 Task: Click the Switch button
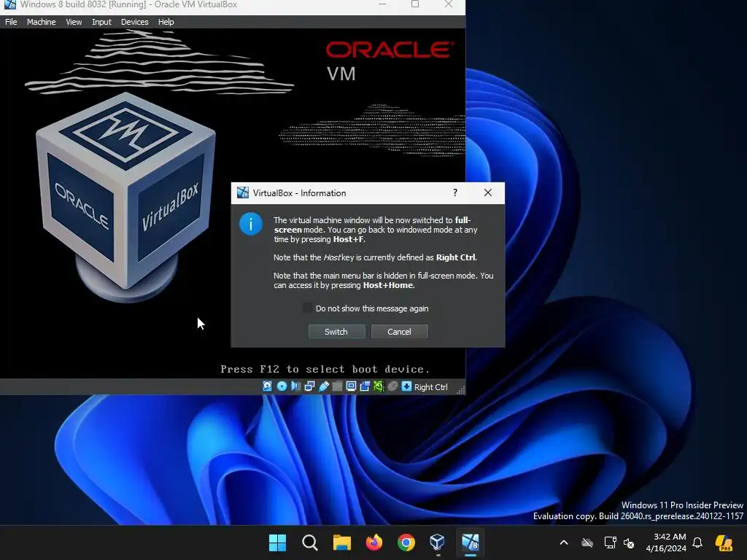click(336, 332)
